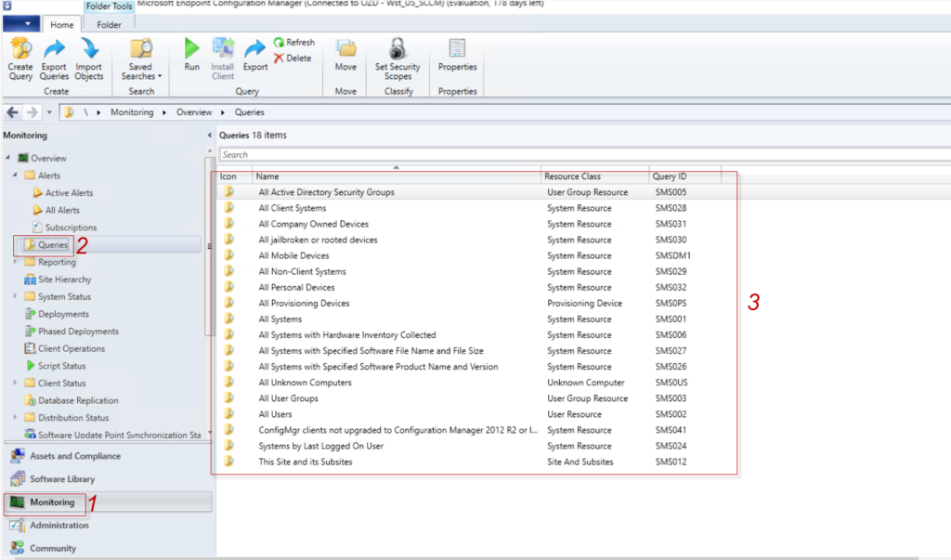Image resolution: width=951 pixels, height=560 pixels.
Task: Open Subscriptions in the tree
Action: [x=71, y=228]
